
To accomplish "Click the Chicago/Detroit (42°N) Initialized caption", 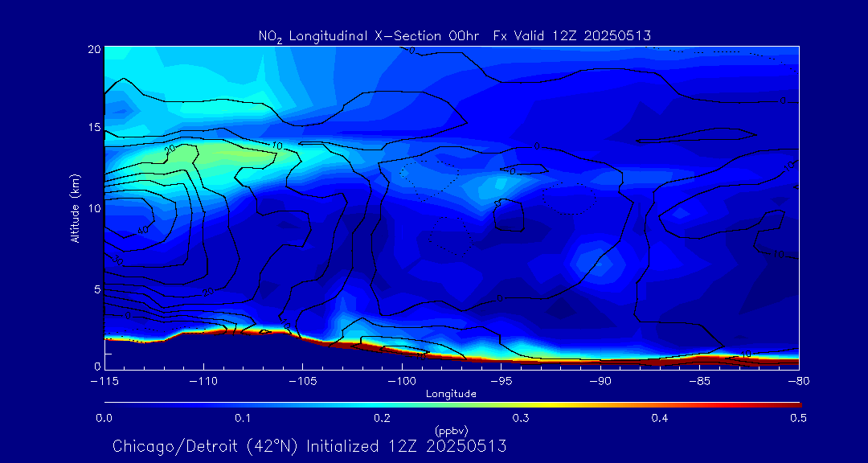I will [310, 446].
